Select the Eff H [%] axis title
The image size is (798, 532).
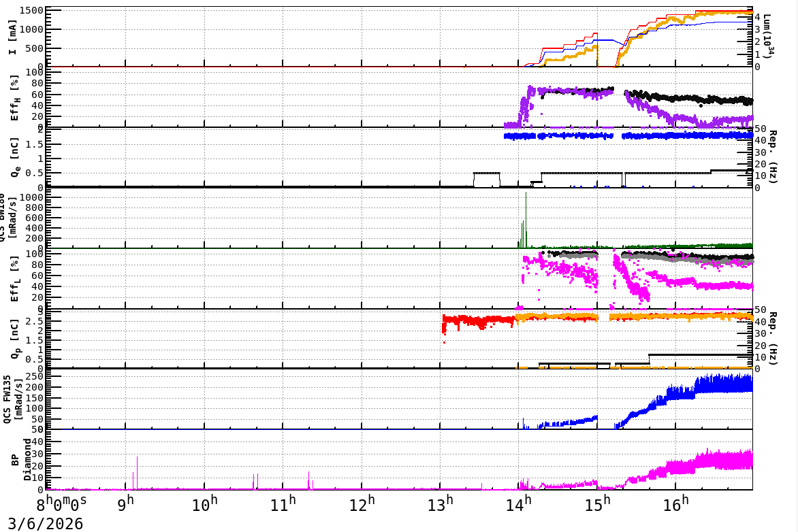[15, 98]
